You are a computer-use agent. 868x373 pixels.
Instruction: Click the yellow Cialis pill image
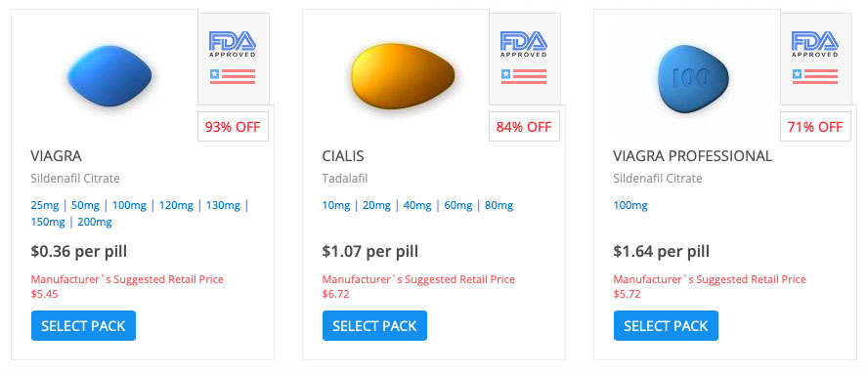coord(403,76)
